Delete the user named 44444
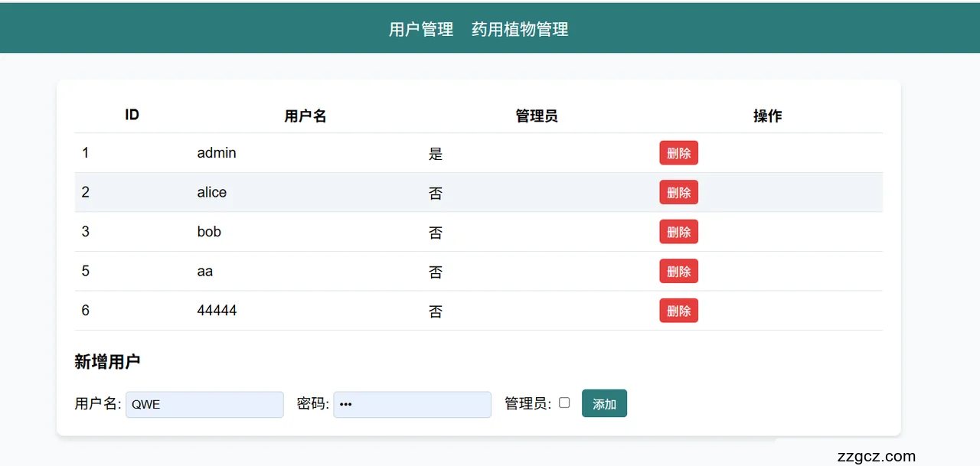980x466 pixels. [x=678, y=311]
